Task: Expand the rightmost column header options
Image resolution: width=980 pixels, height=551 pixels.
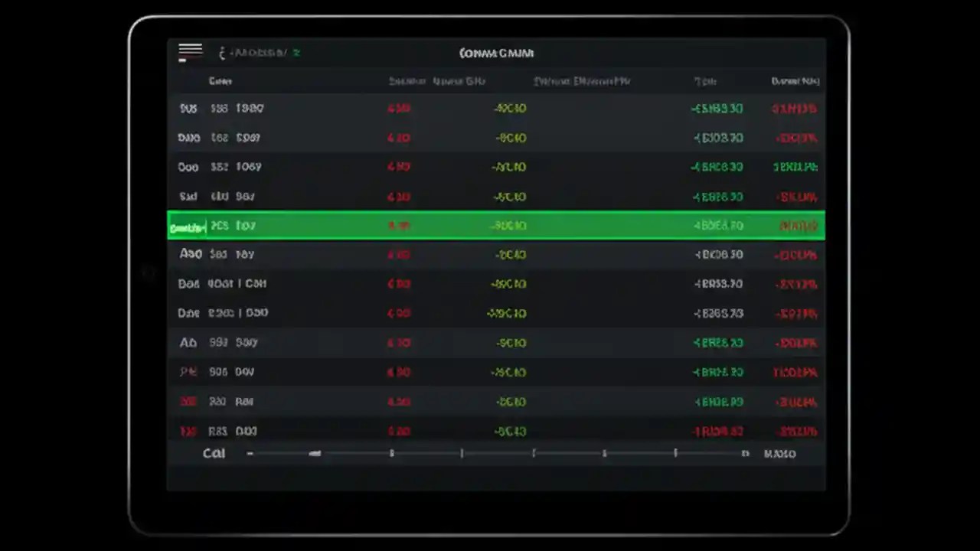Action: (x=795, y=80)
